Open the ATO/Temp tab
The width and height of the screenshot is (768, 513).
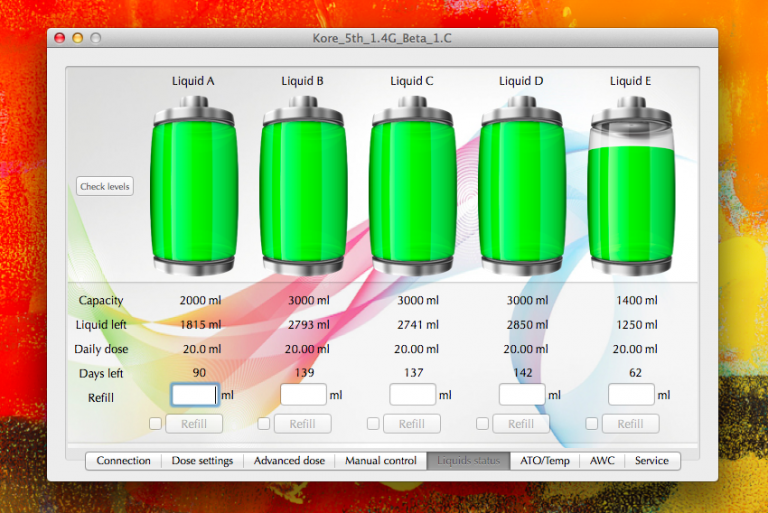pyautogui.click(x=544, y=461)
